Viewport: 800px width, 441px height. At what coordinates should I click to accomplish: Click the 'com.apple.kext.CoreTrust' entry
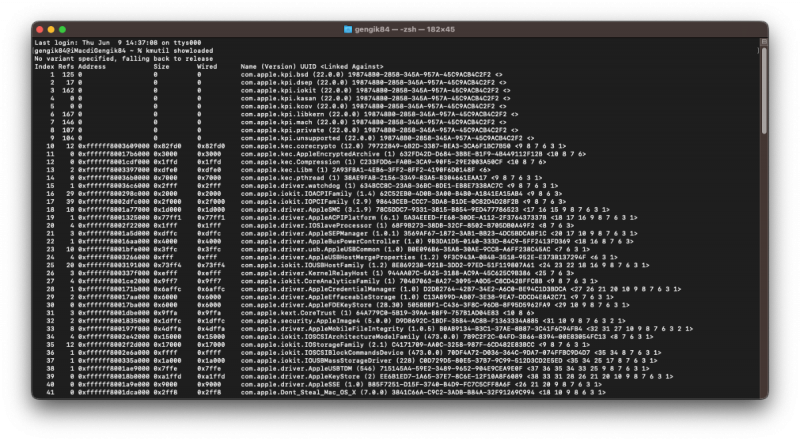pyautogui.click(x=288, y=313)
